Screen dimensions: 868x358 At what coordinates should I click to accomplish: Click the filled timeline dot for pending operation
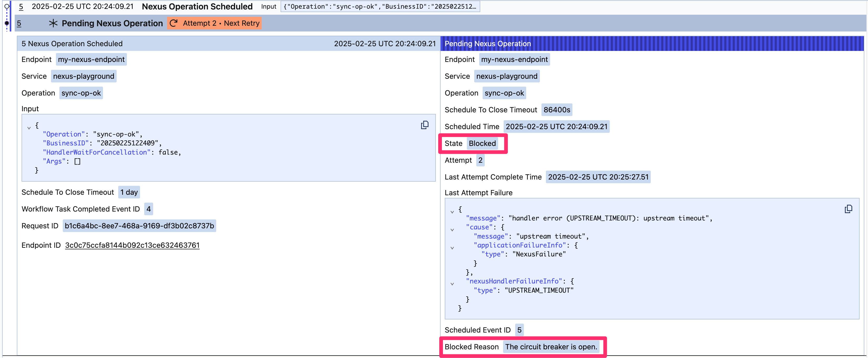pyautogui.click(x=6, y=23)
